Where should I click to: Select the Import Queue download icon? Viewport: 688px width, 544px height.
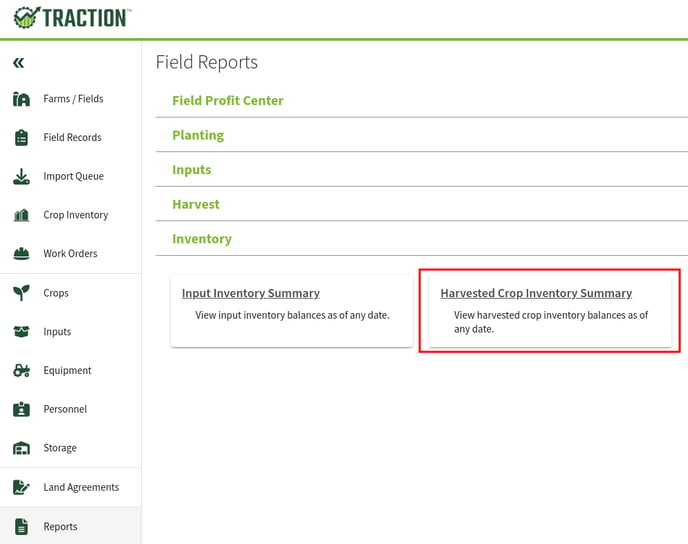click(21, 176)
